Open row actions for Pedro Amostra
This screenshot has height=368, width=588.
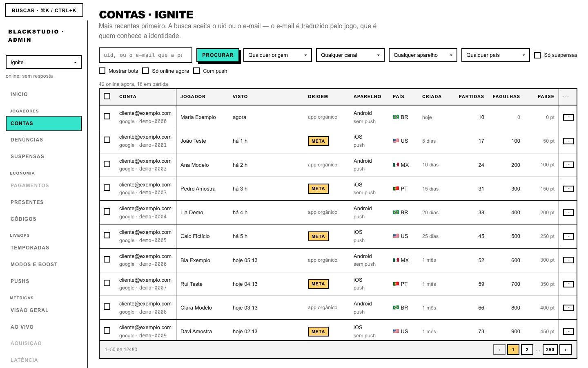pyautogui.click(x=568, y=189)
